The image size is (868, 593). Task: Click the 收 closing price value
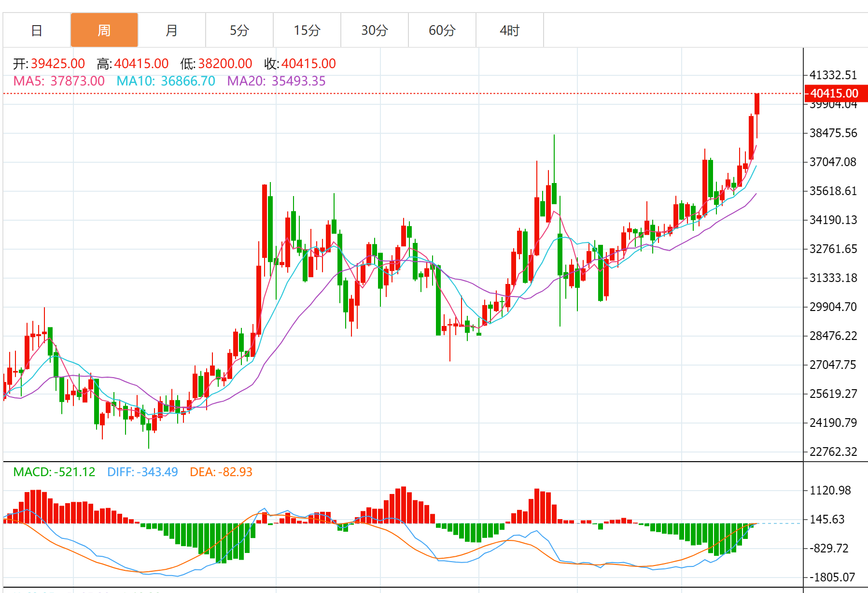(x=308, y=64)
